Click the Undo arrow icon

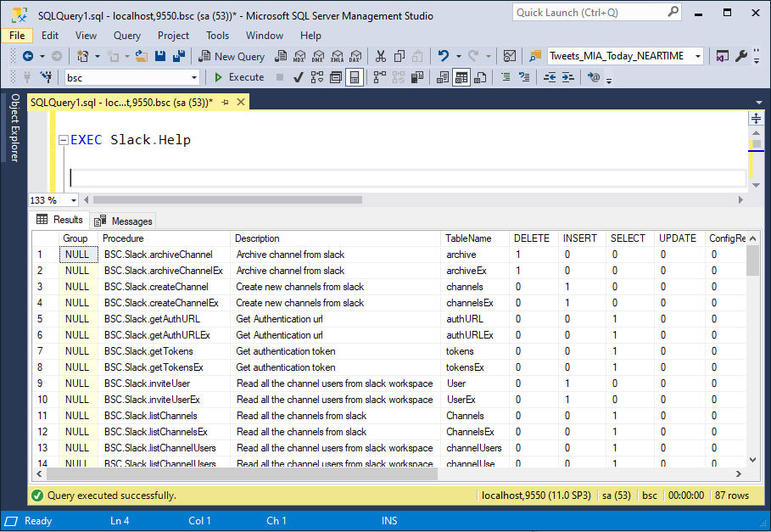coord(444,57)
